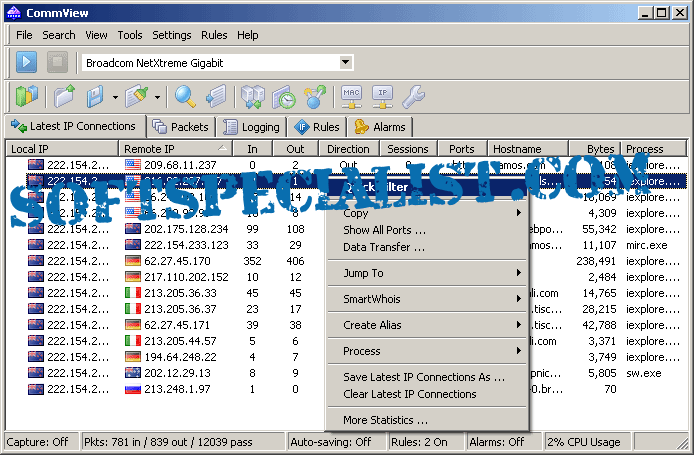Click the magnifier Search icon
Screen dimensions: 694x455
185,96
